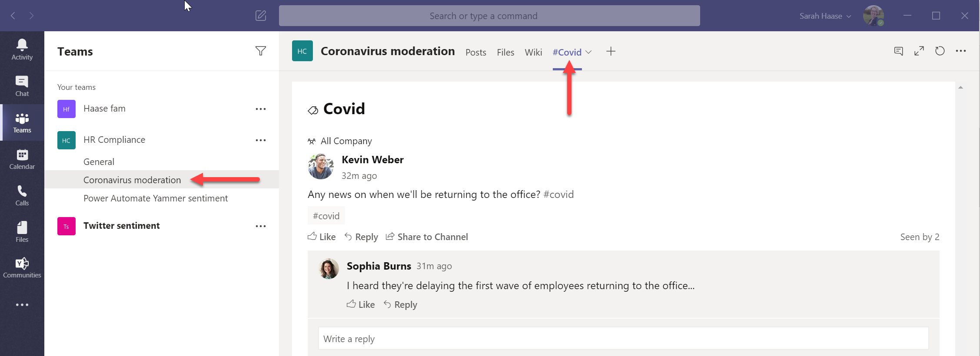
Task: Open Yammer Communities app
Action: point(22,268)
